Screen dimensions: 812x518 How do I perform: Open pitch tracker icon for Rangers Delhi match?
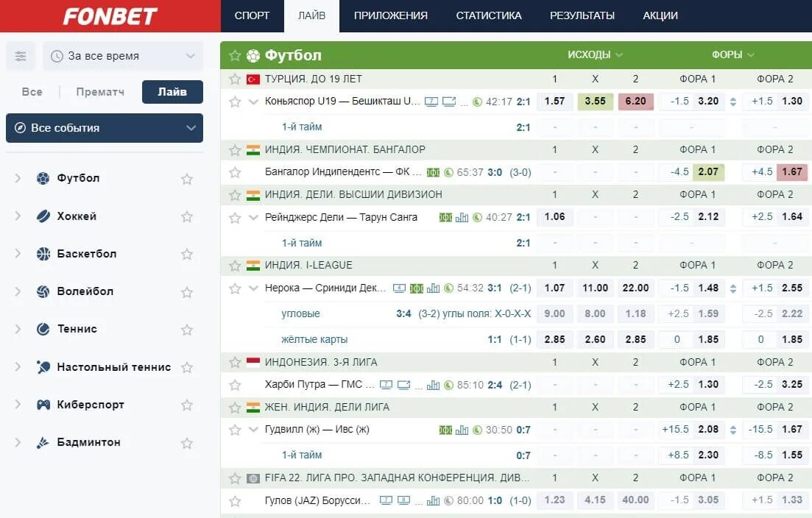tap(445, 217)
